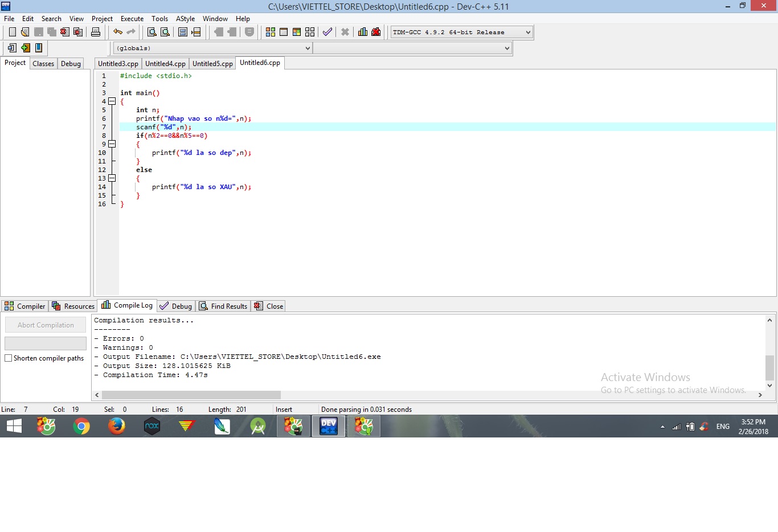The height and width of the screenshot is (532, 778).
Task: Enable Shorten compiler paths checkbox
Action: 9,358
